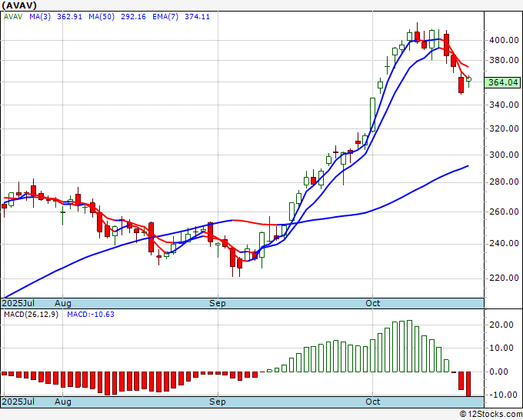Viewport: 523px width, 420px height.
Task: Select the MA(3) legend label
Action: click(40, 17)
